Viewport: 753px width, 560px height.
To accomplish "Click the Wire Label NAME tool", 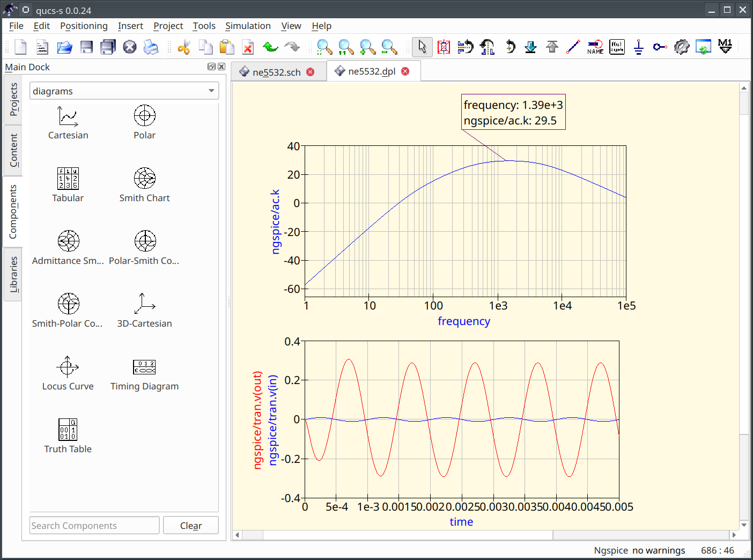I will (595, 47).
